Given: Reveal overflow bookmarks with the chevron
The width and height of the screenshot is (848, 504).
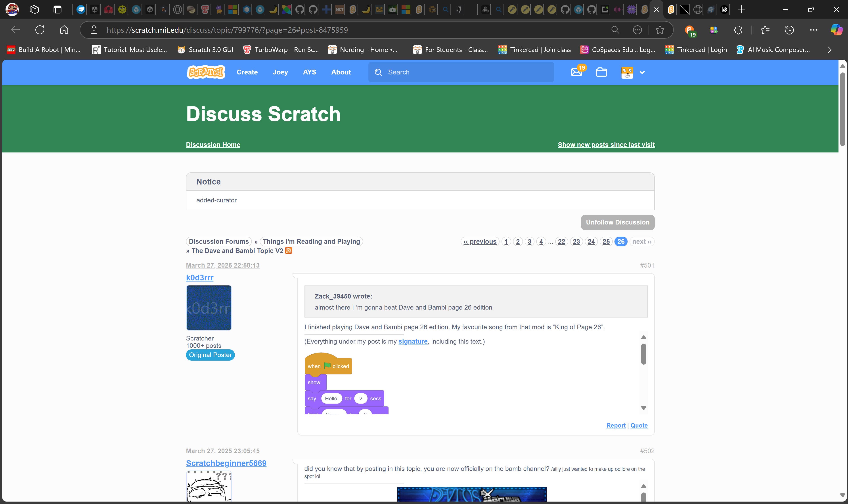Looking at the screenshot, I should click(x=829, y=49).
